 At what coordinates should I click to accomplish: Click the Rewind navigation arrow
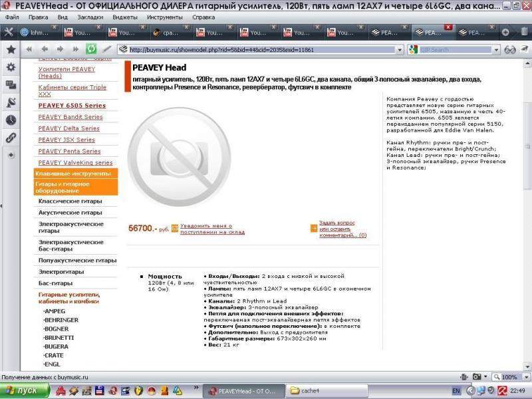point(29,49)
